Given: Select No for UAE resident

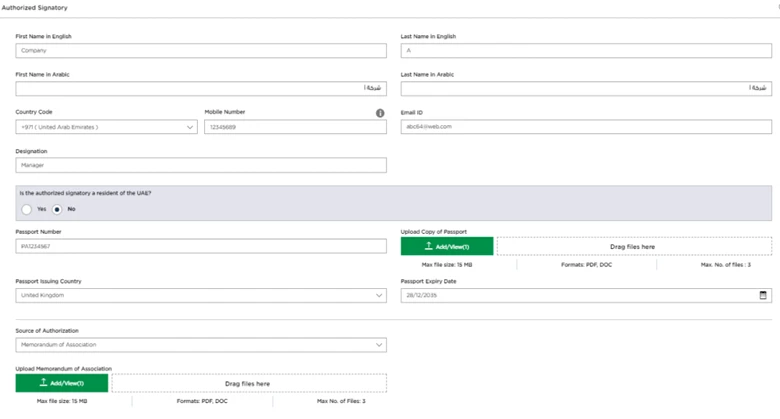Looking at the screenshot, I should [x=57, y=209].
